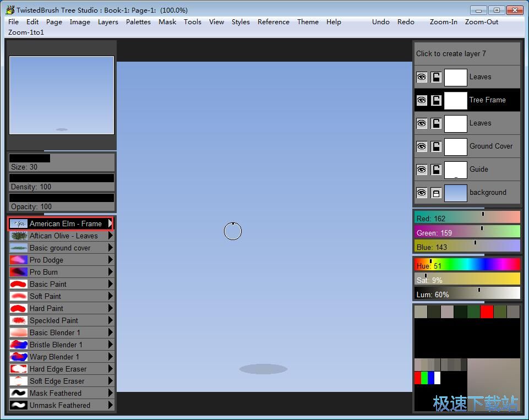Select the American Elm - Frame brush icon

19,223
